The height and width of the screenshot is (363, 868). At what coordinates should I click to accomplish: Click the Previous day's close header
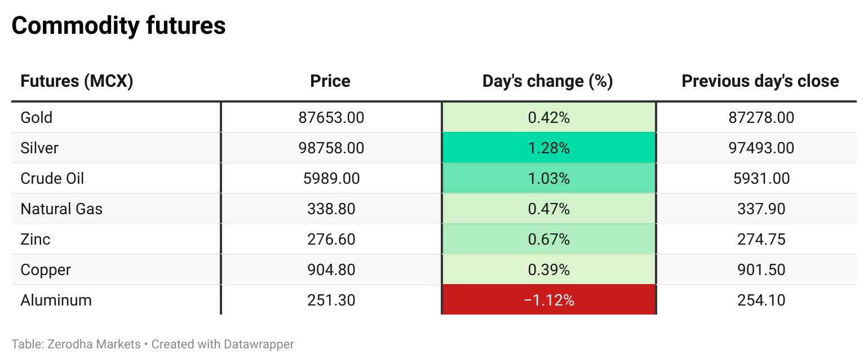[x=760, y=81]
